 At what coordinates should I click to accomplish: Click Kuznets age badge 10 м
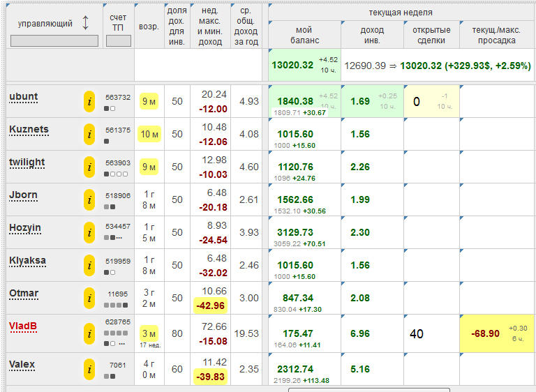(149, 134)
